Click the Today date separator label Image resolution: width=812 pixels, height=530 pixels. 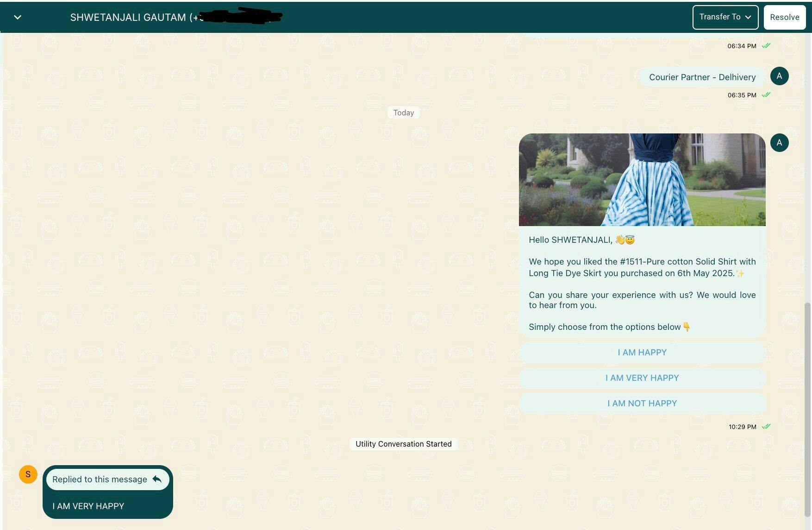[403, 113]
